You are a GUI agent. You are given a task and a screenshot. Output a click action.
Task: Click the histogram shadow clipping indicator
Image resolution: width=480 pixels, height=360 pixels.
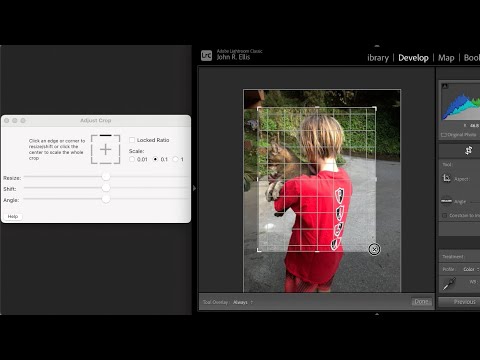click(444, 86)
